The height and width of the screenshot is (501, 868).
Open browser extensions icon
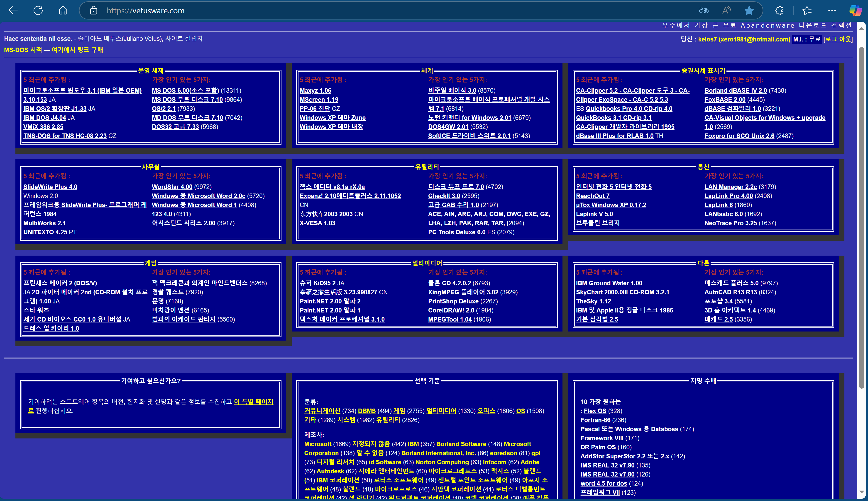tap(780, 11)
